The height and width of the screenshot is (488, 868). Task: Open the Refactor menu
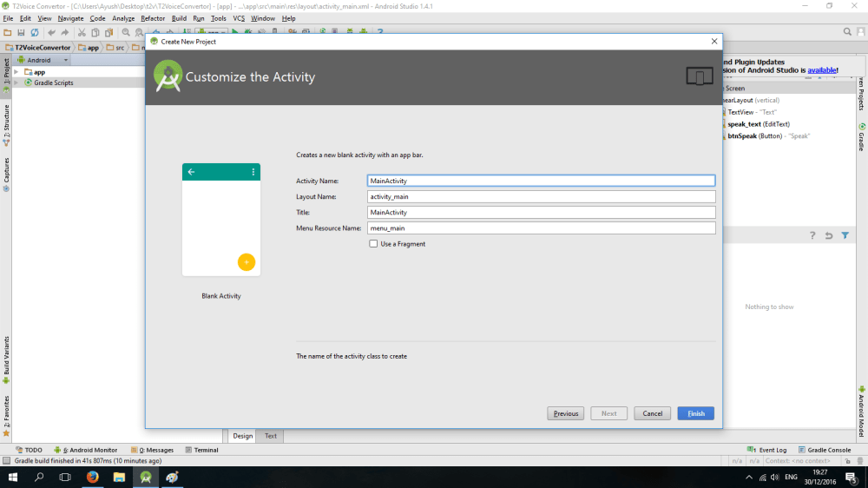(x=153, y=18)
